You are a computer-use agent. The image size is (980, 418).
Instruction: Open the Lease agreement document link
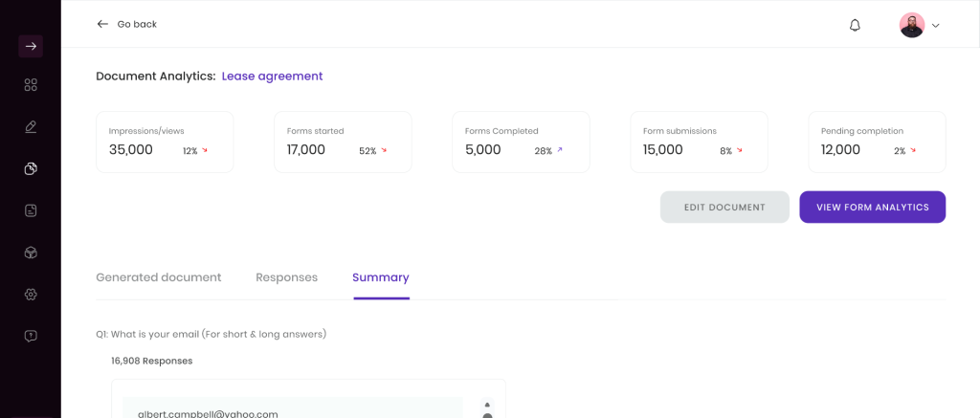(273, 77)
